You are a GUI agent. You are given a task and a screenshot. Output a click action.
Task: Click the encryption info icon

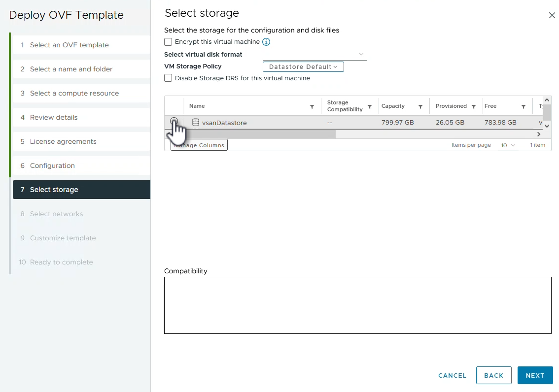(266, 42)
